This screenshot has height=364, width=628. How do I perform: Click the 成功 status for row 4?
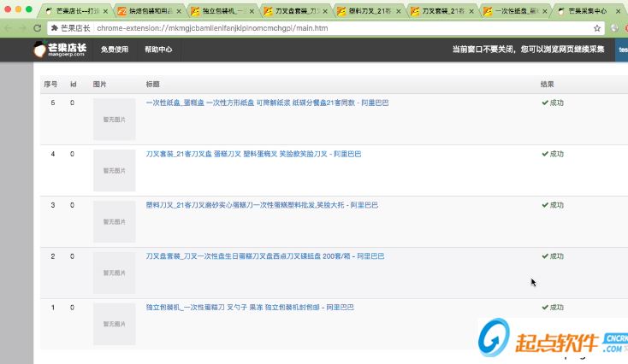pos(553,154)
